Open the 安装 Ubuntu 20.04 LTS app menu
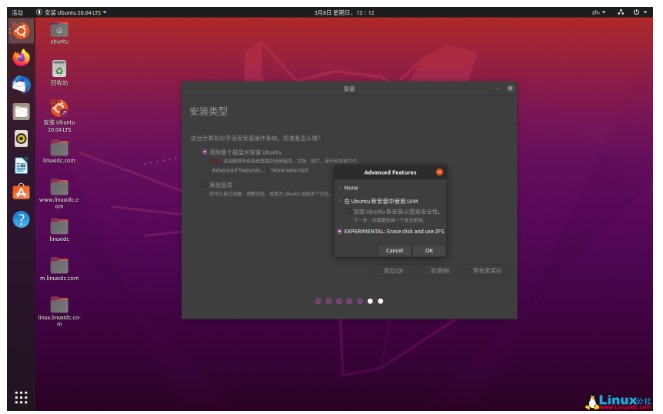 (x=71, y=12)
